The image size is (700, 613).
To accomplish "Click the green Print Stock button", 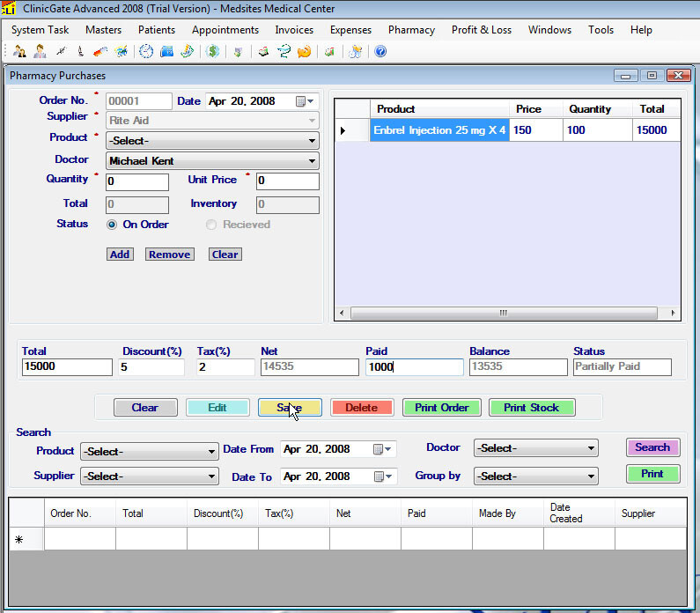I will click(532, 408).
